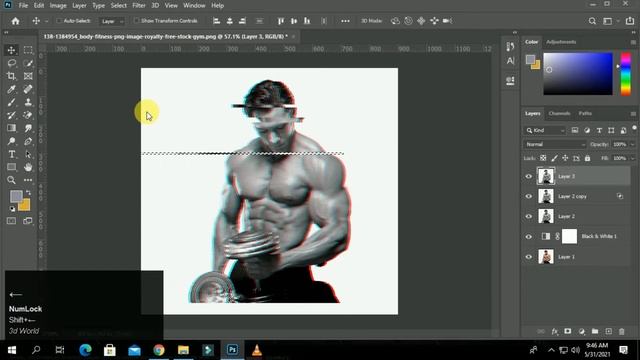Open the File menu

click(23, 6)
